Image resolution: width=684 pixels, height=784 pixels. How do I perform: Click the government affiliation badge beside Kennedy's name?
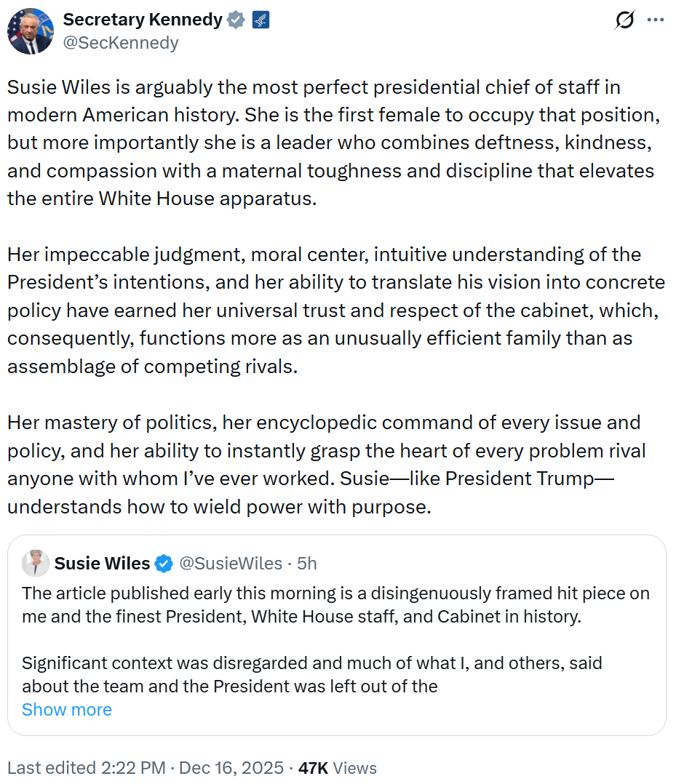coord(261,20)
